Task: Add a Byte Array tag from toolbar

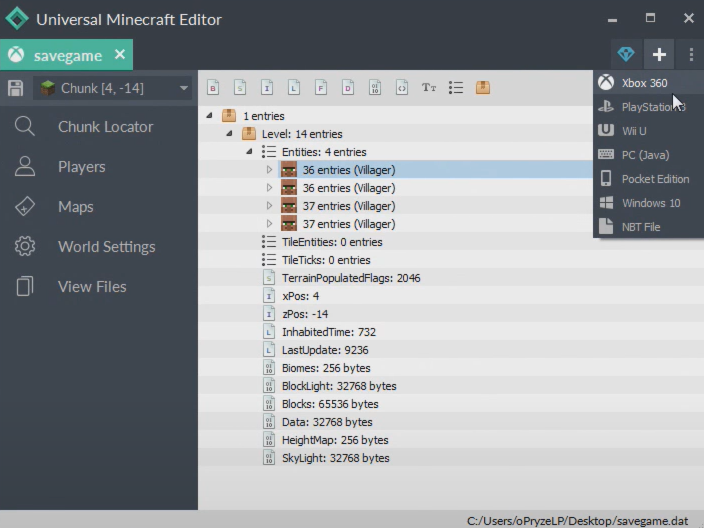Action: click(x=375, y=88)
